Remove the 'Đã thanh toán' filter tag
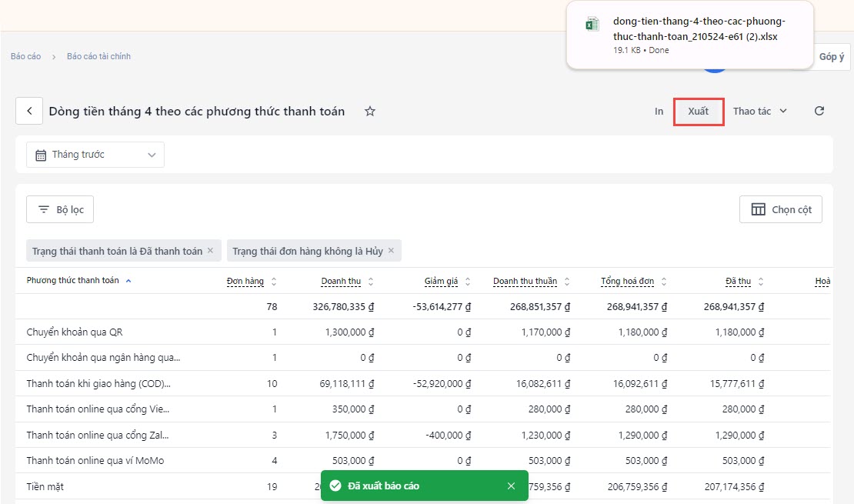Screen dimensions: 854x504 coord(212,251)
